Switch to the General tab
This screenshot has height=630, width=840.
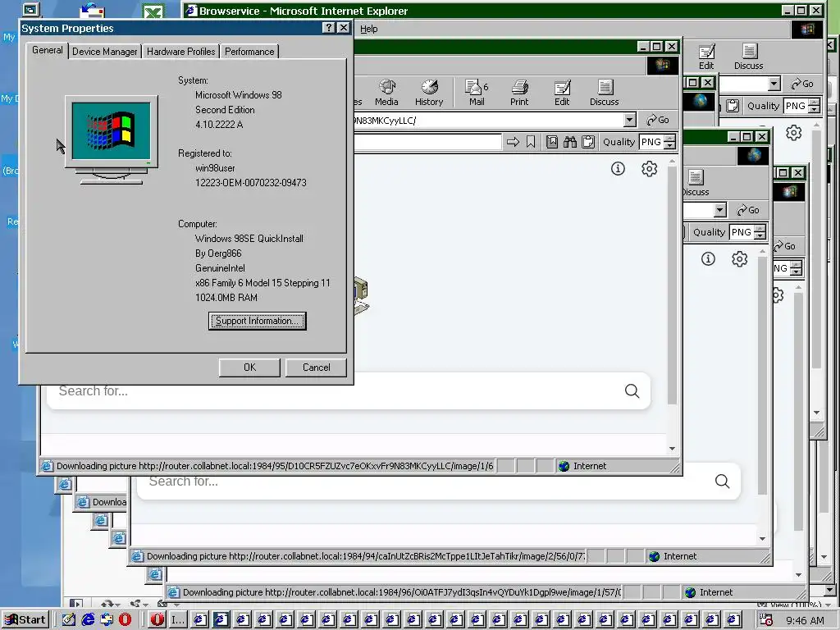point(47,50)
